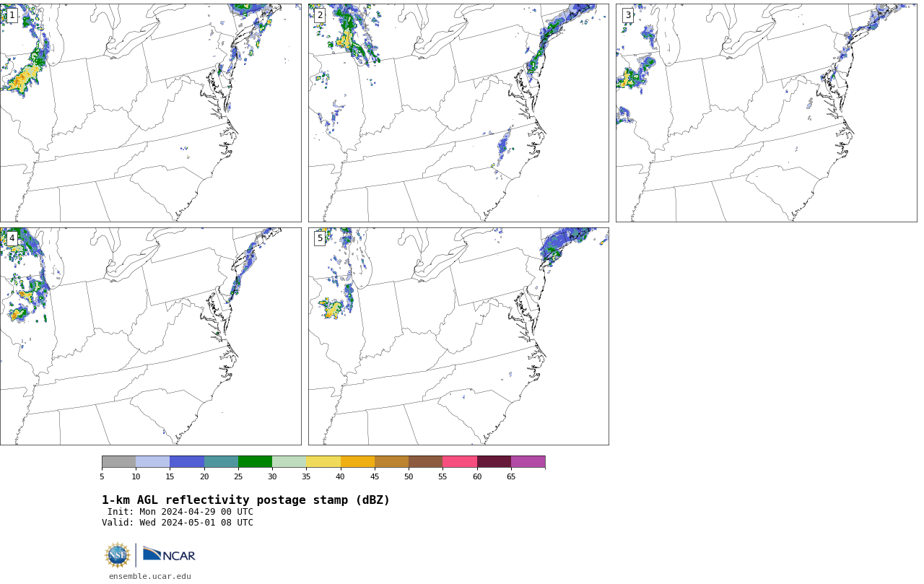
Task: Open ensemble member 5 reflectivity map
Action: pyautogui.click(x=458, y=336)
